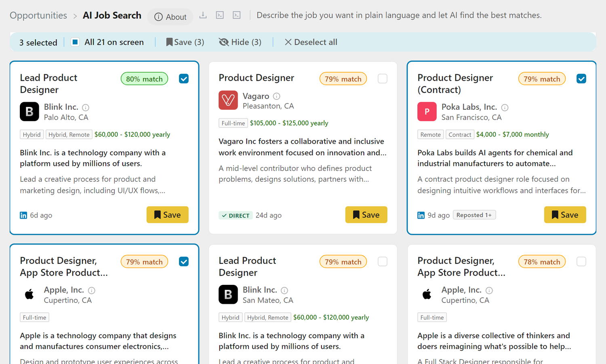The image size is (606, 364).
Task: Click the 'Poka Labs, Inc.' company name
Action: pyautogui.click(x=469, y=107)
